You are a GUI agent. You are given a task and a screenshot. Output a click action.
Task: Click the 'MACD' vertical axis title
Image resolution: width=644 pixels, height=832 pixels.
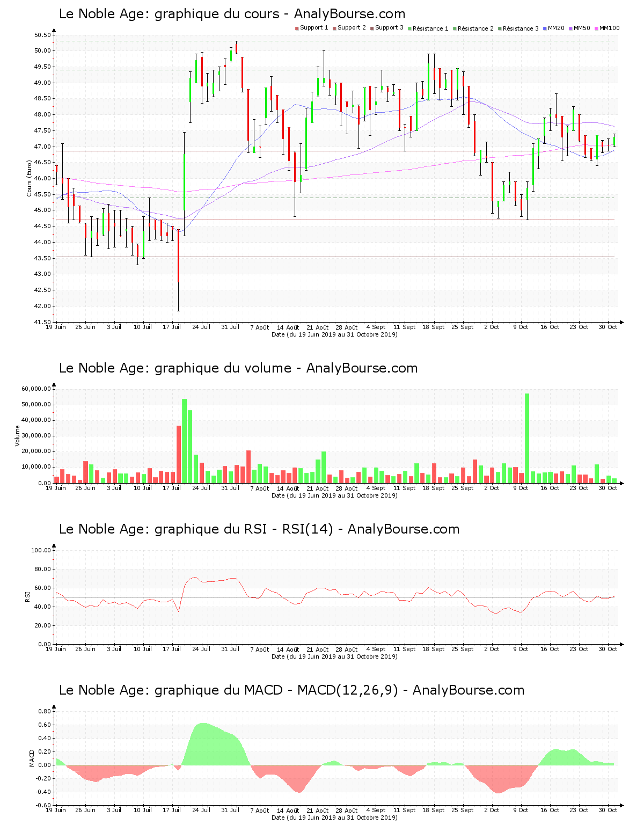pyautogui.click(x=32, y=758)
